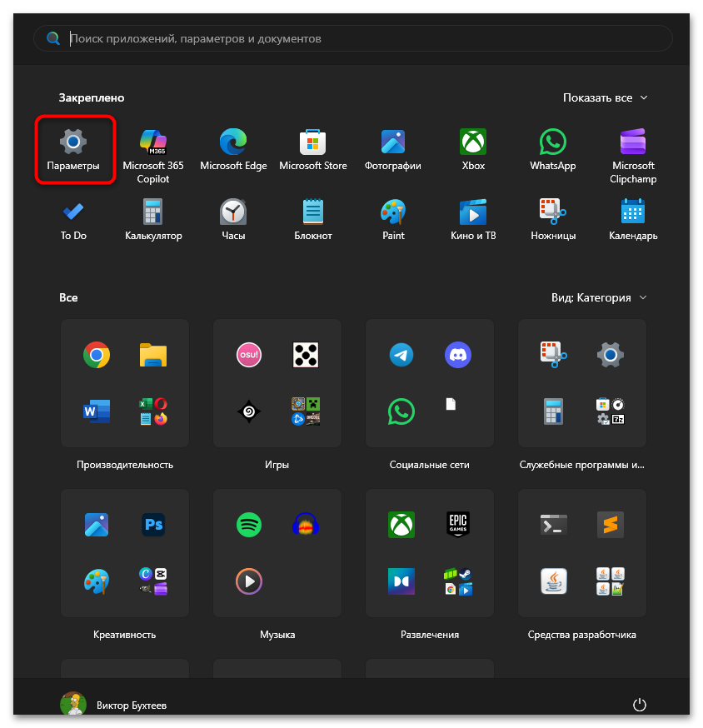Launch pinned Калькулятор
The width and height of the screenshot is (703, 728).
coord(153,219)
